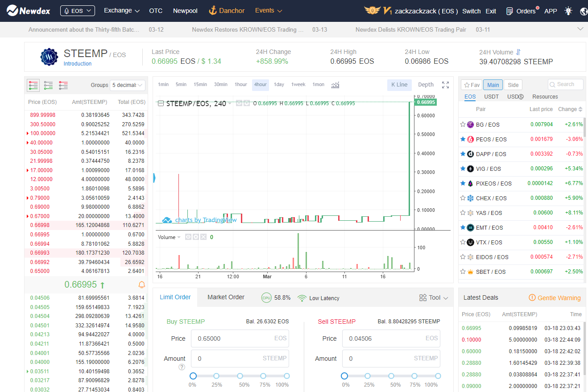Viewport: 588px width, 392px height.
Task: Open the chart symbol interval dropdown arrow
Action: (230, 103)
